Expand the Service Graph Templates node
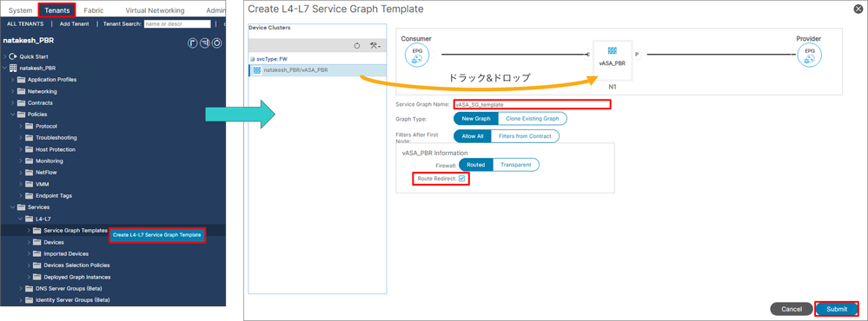The image size is (868, 321). tap(29, 231)
